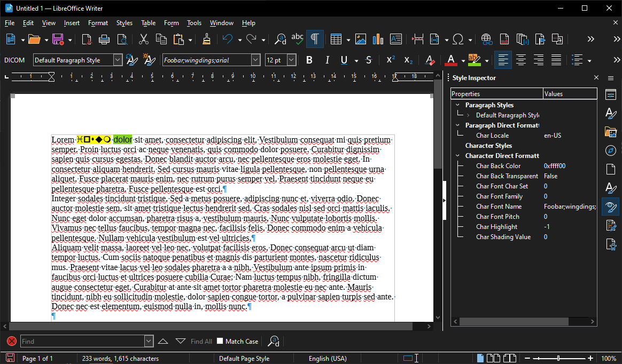Image resolution: width=622 pixels, height=364 pixels.
Task: Close the Style Inspector panel
Action: tap(596, 77)
